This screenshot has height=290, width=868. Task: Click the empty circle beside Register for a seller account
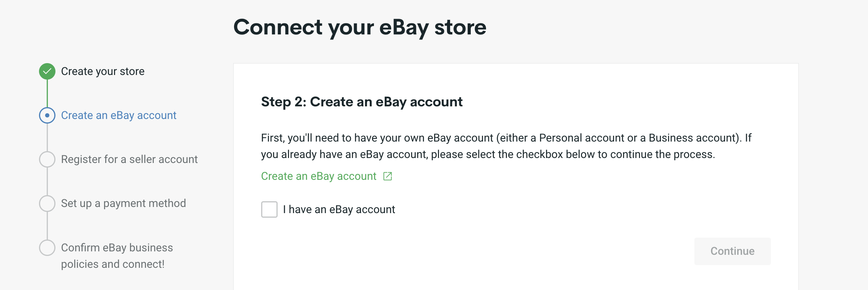[47, 159]
